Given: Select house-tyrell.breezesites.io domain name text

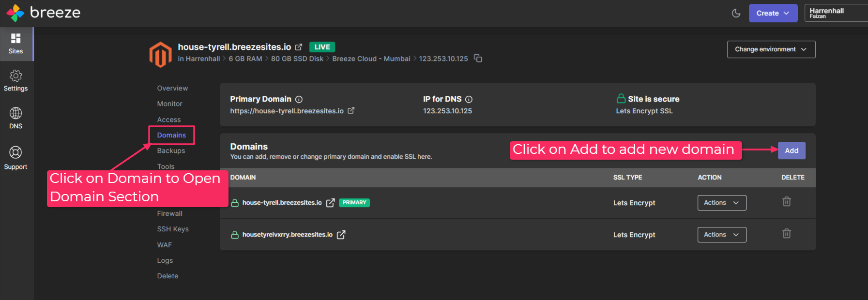Looking at the screenshot, I should [282, 203].
